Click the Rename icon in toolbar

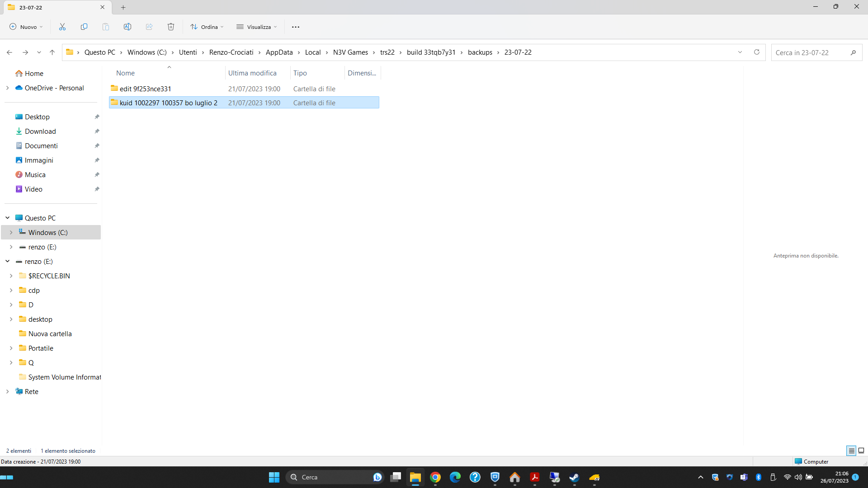127,27
